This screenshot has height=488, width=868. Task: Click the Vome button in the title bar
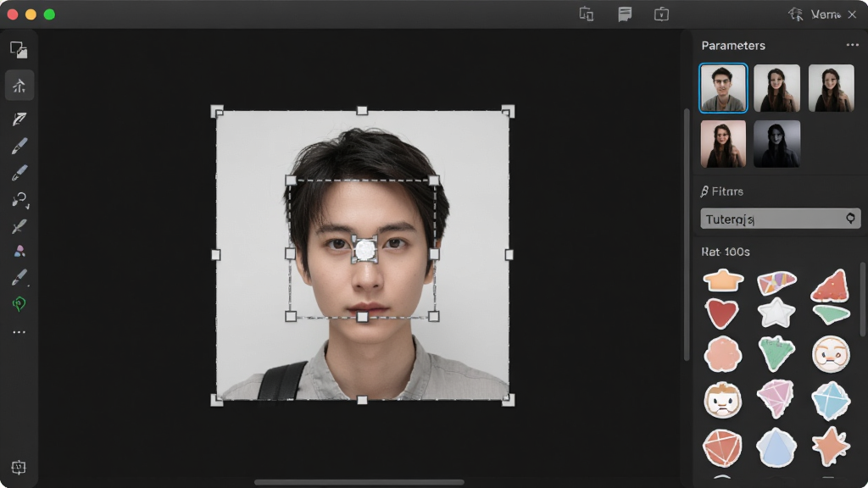pyautogui.click(x=826, y=14)
